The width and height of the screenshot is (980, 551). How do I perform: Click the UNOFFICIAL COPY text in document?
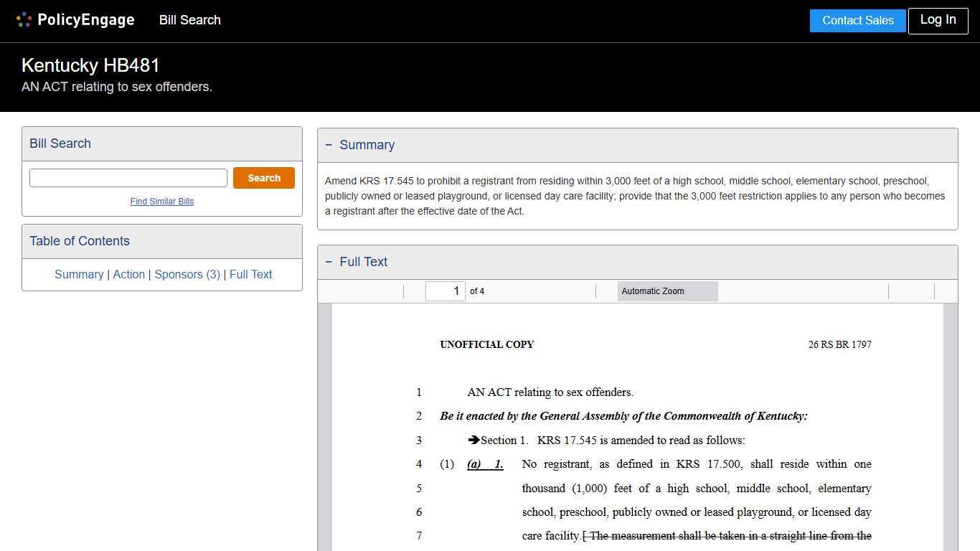pyautogui.click(x=486, y=344)
